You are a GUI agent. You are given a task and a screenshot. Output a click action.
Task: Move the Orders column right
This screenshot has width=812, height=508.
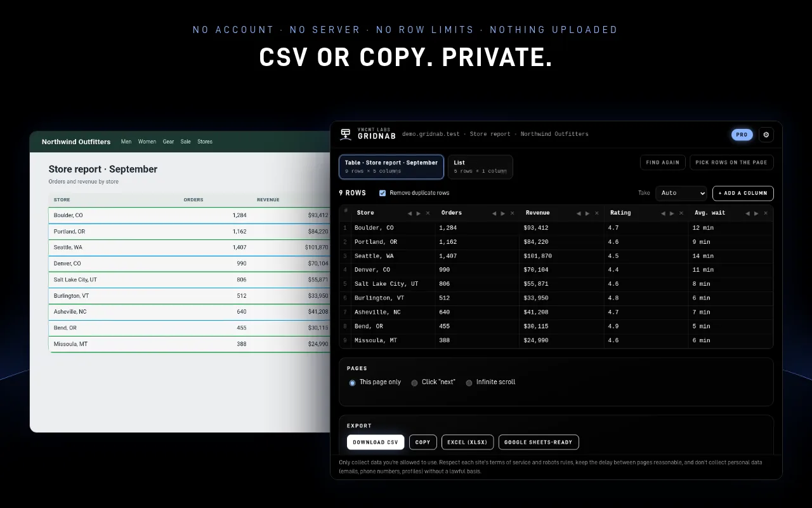pyautogui.click(x=503, y=213)
